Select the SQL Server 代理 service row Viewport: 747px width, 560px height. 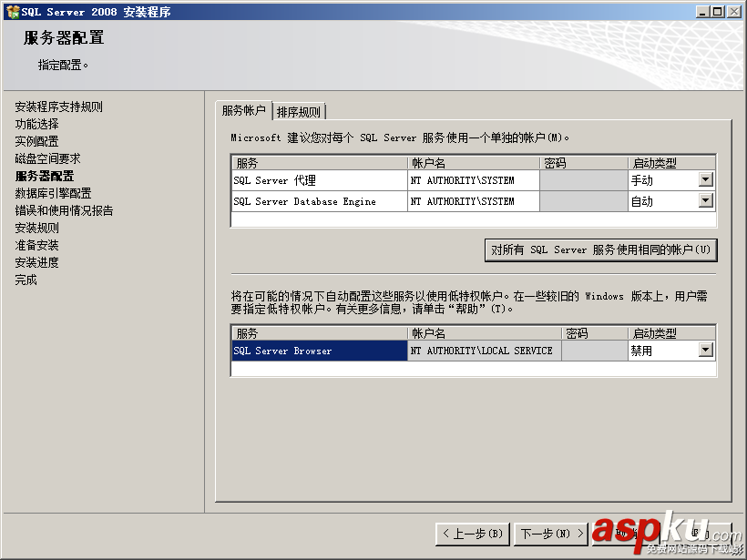[319, 180]
